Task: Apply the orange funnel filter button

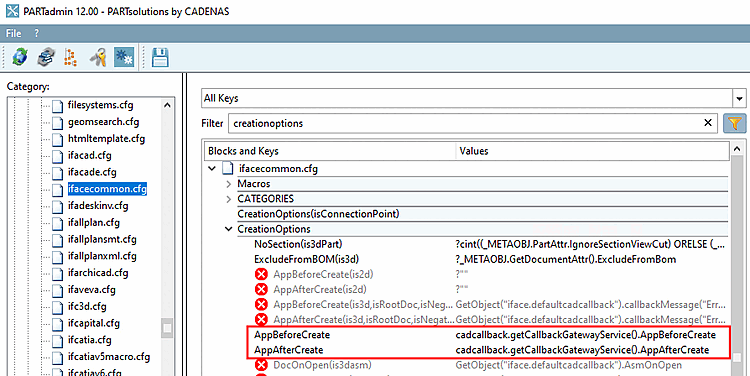Action: click(735, 123)
